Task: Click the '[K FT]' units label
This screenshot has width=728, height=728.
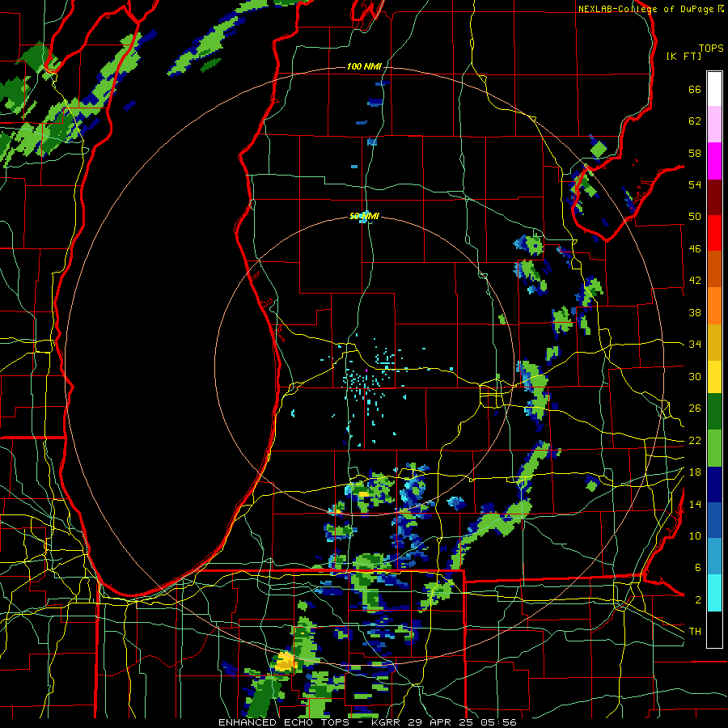Action: click(x=684, y=56)
